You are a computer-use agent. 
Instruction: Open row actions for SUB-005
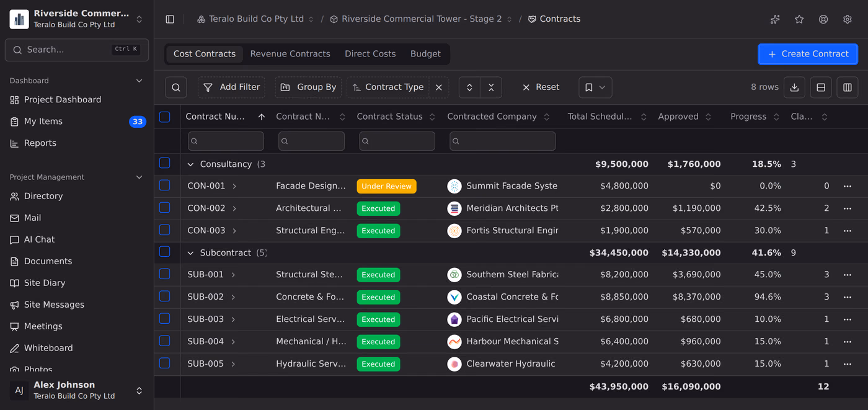click(x=848, y=364)
